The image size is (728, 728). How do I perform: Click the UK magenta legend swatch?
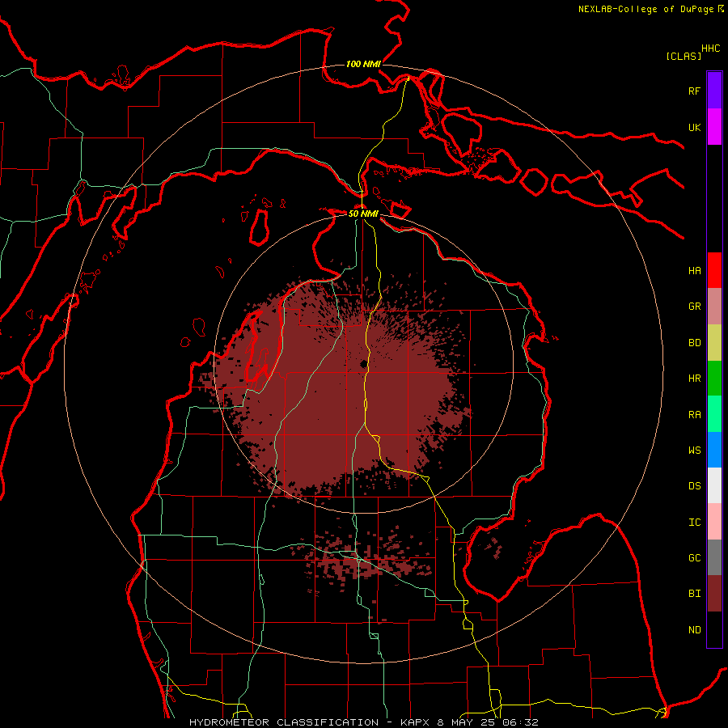(714, 127)
